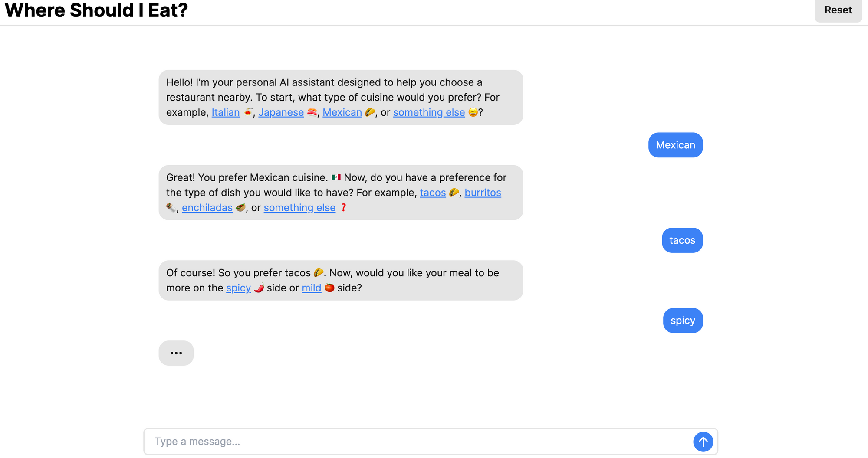Viewport: 868px width, 458px height.
Task: Click the Mexican flag emoji in the reply
Action: pyautogui.click(x=335, y=177)
